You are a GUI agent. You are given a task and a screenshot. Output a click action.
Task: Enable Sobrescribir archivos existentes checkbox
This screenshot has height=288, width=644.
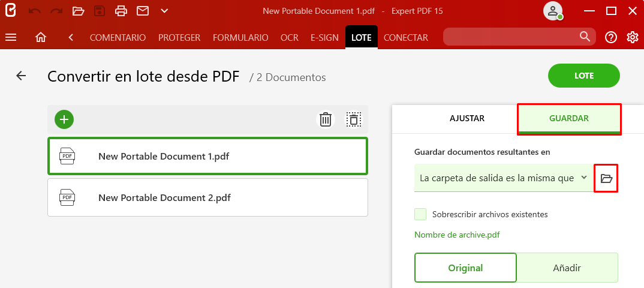pyautogui.click(x=420, y=214)
